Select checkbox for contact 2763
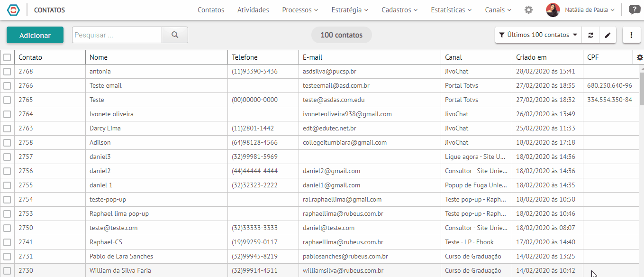Image resolution: width=644 pixels, height=277 pixels. [x=7, y=129]
